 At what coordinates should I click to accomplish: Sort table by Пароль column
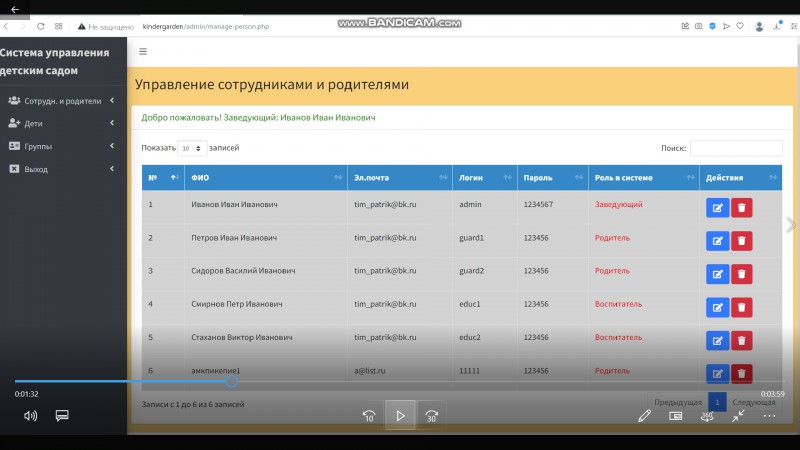tap(553, 178)
